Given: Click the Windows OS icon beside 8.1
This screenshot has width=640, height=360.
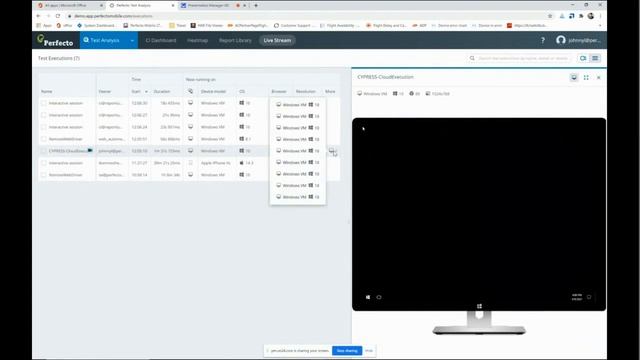Looking at the screenshot, I should coord(242,139).
